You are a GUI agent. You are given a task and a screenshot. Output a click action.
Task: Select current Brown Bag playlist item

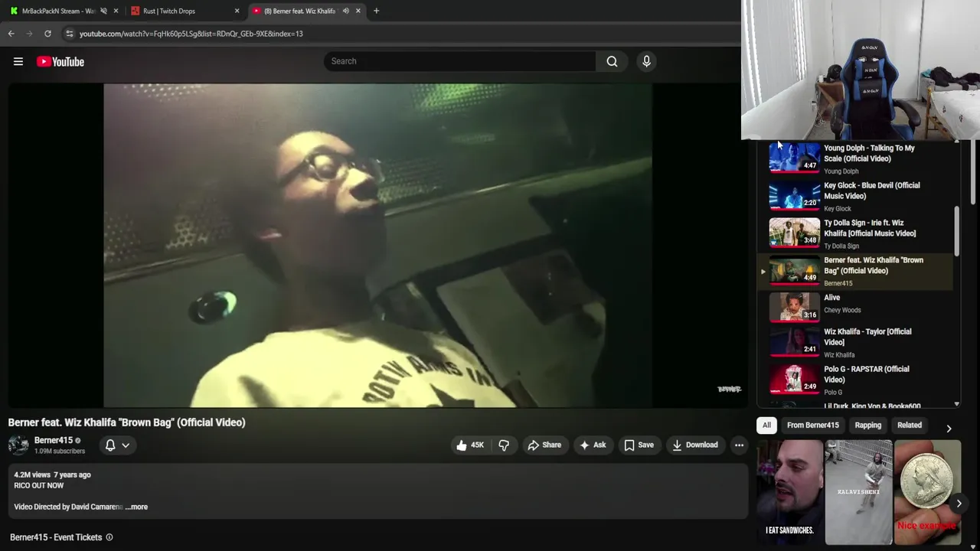[856, 271]
